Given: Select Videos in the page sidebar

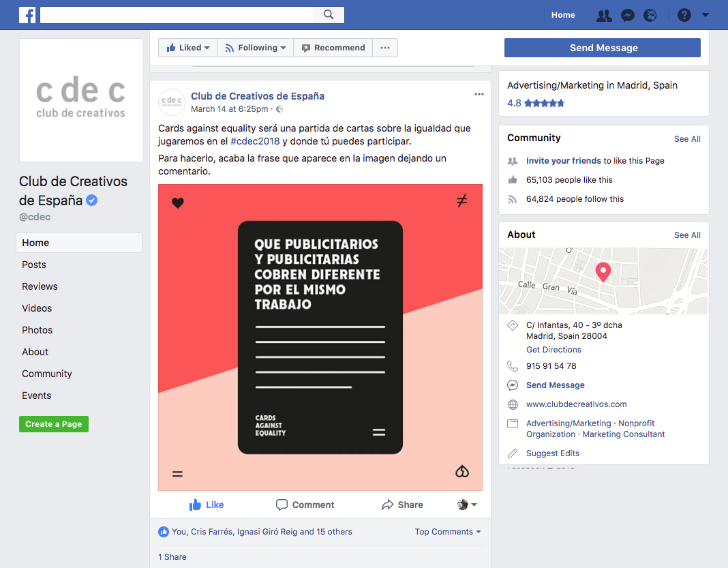Looking at the screenshot, I should [37, 308].
